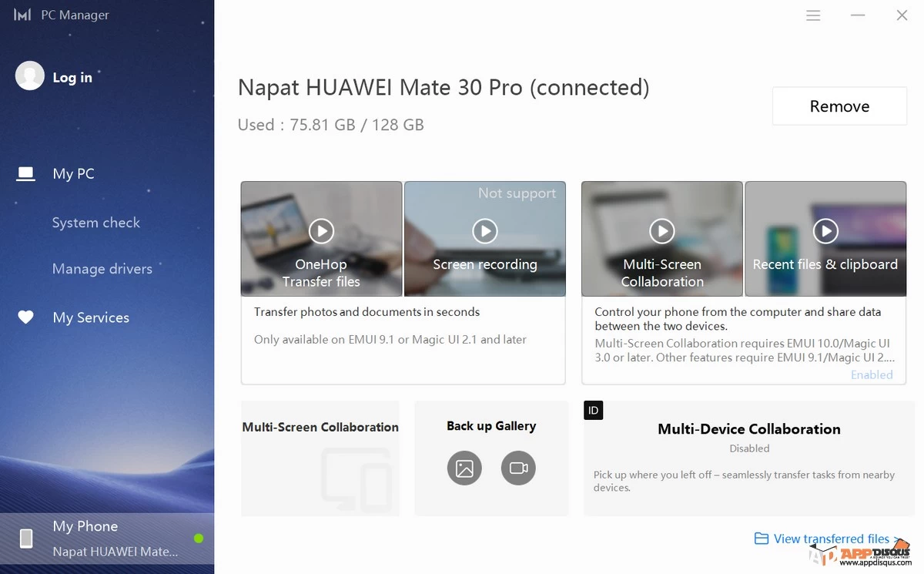924x574 pixels.
Task: Click 'Transfer photos and documents in seconds' text
Action: click(367, 312)
